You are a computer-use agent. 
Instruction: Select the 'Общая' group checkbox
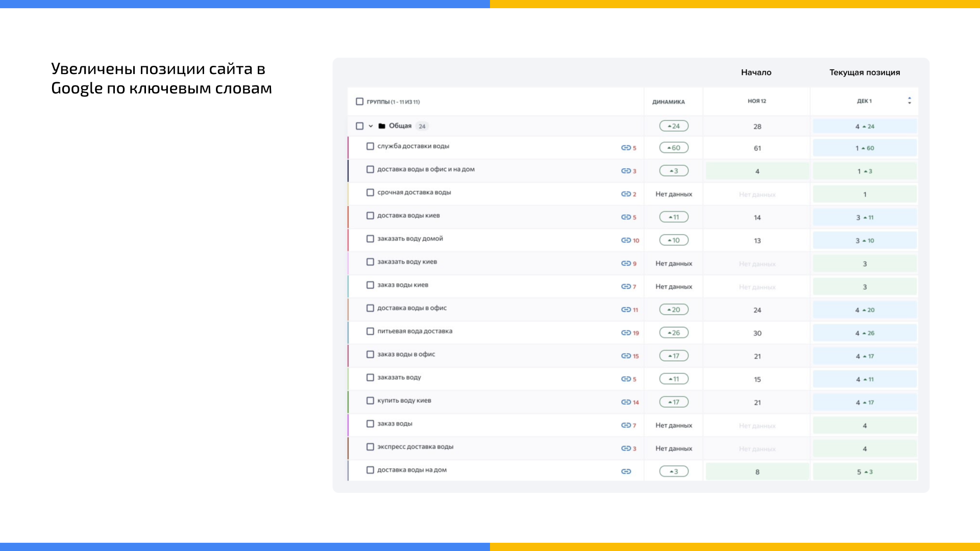pos(359,126)
